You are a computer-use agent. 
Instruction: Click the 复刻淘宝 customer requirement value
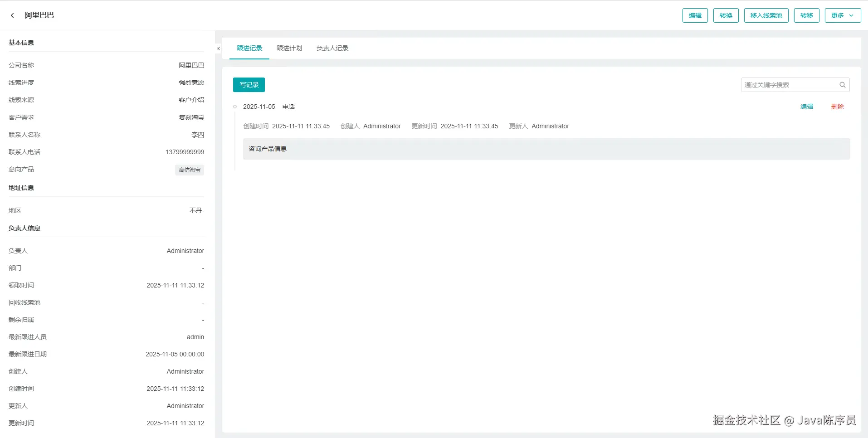(191, 117)
